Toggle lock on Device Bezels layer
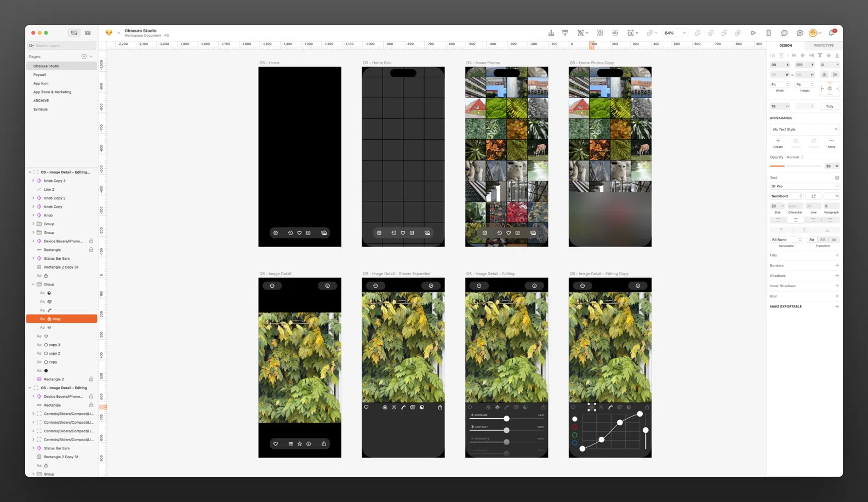The width and height of the screenshot is (868, 502). click(91, 241)
